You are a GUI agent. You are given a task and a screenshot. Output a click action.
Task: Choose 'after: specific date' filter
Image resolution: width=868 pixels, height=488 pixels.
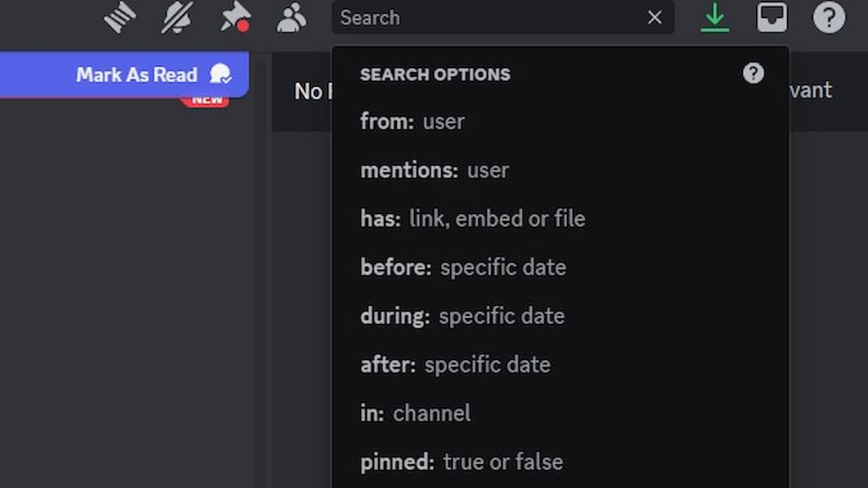click(x=561, y=364)
